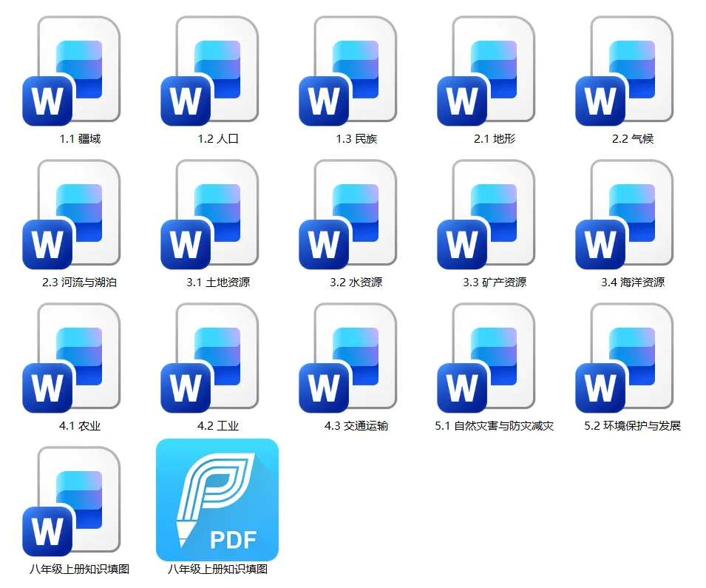Click the file name 5.2 环境保护与发展
706x588 pixels.
click(x=633, y=426)
